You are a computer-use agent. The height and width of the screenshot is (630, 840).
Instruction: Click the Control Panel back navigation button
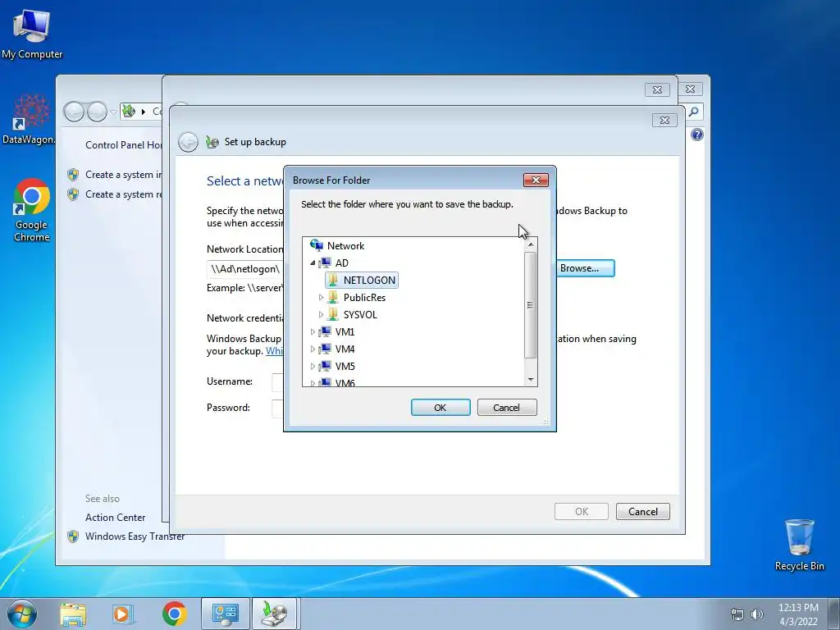[74, 112]
